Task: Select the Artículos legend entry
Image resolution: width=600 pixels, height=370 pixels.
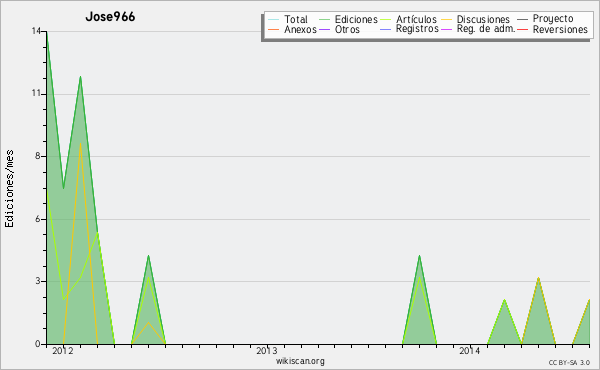Action: (x=416, y=19)
